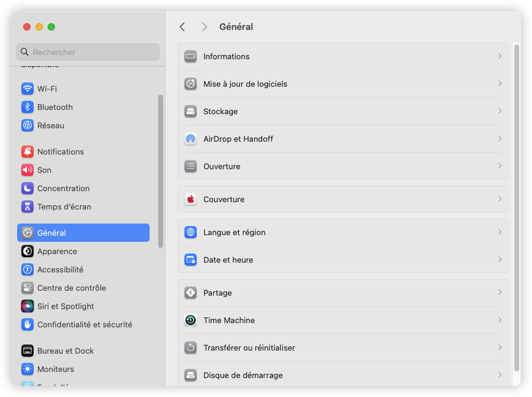This screenshot has width=532, height=397.
Task: Open Transférer ou réinitialiser label text
Action: pos(249,348)
